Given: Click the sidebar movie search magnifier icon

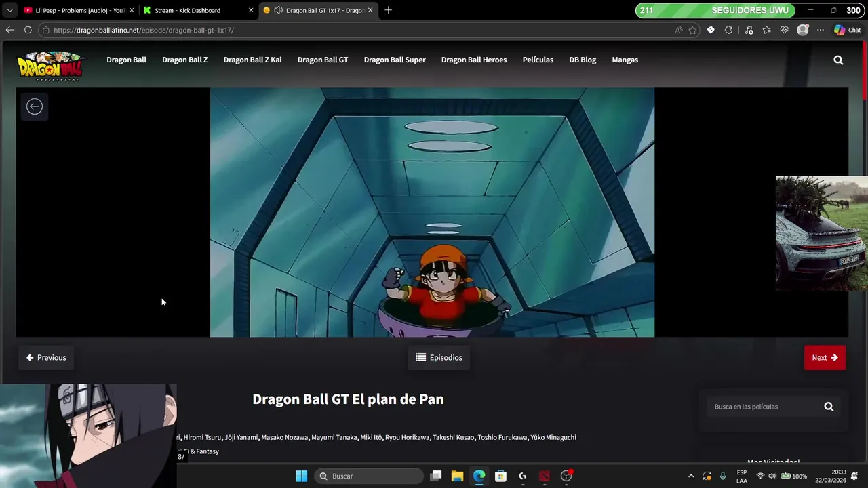Looking at the screenshot, I should [x=829, y=407].
